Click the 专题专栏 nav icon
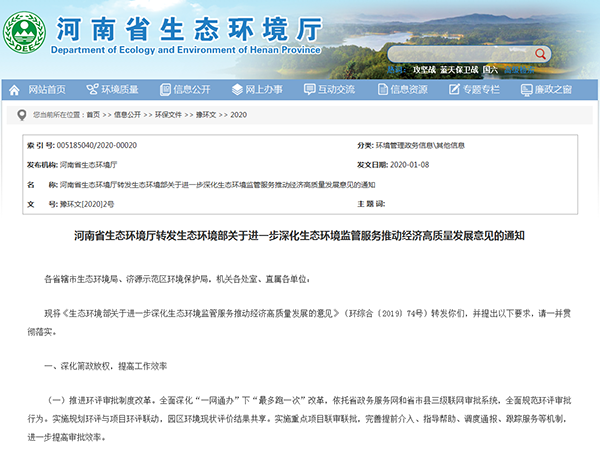Image resolution: width=600 pixels, height=454 pixels. click(x=452, y=89)
